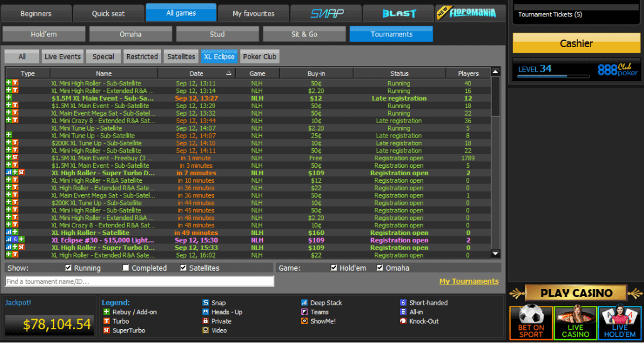
Task: Open the Flopomania tab
Action: (471, 13)
